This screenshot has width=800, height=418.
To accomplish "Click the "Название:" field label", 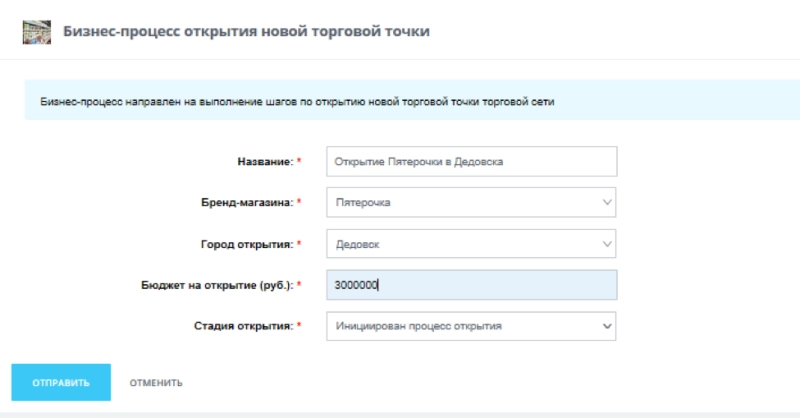I will click(x=264, y=162).
